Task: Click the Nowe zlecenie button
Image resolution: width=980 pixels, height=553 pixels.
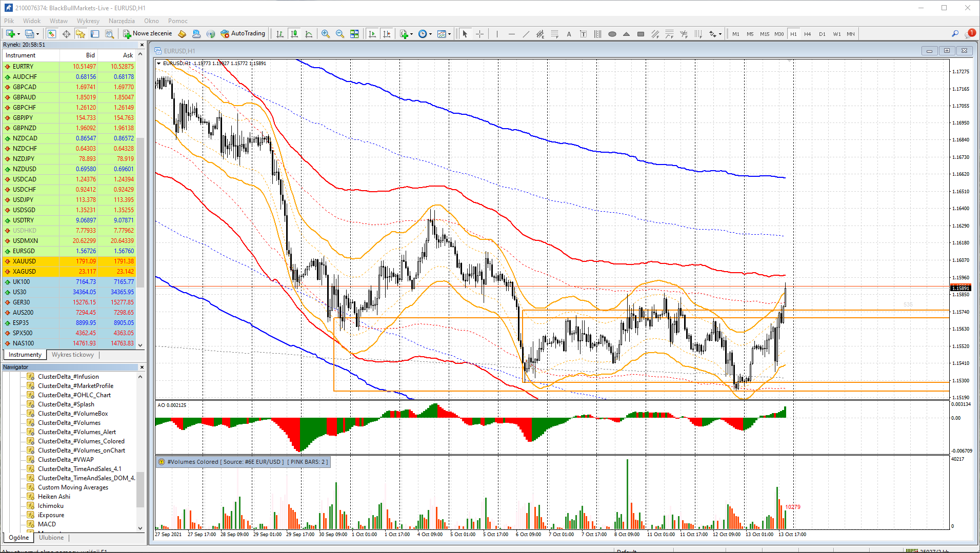Action: click(x=148, y=34)
